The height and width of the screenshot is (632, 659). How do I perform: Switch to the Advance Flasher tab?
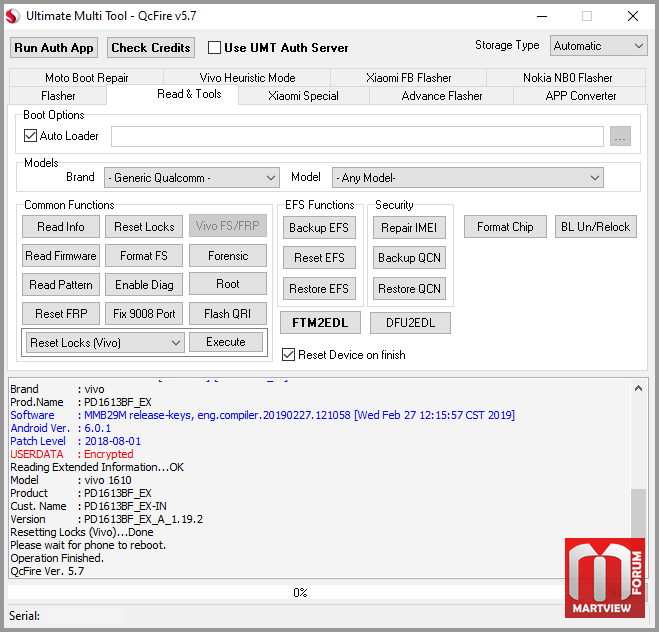click(x=442, y=96)
